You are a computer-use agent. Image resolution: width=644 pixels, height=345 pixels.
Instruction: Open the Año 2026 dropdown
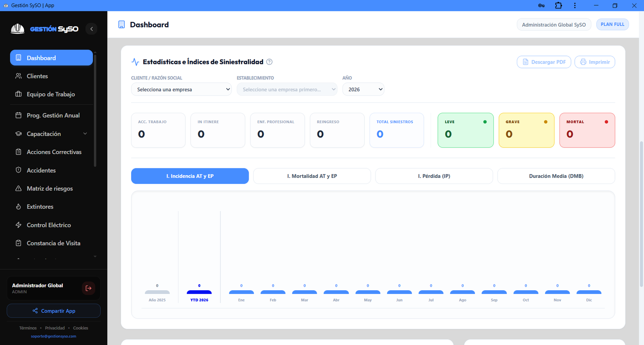[363, 89]
